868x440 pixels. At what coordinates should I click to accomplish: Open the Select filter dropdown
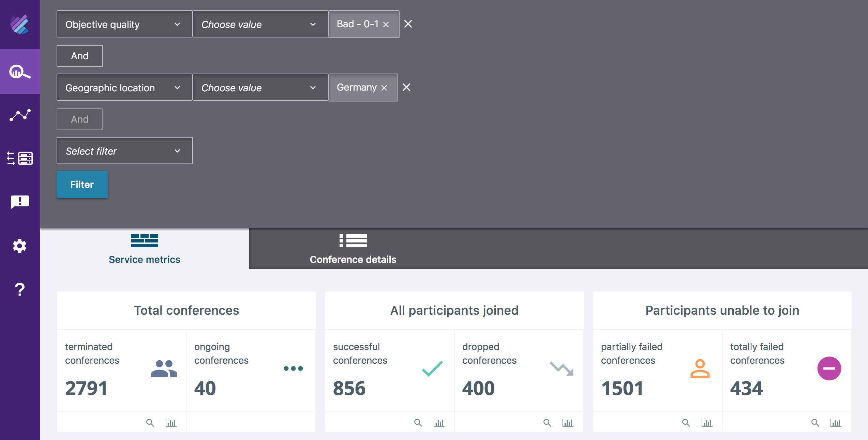pos(125,151)
